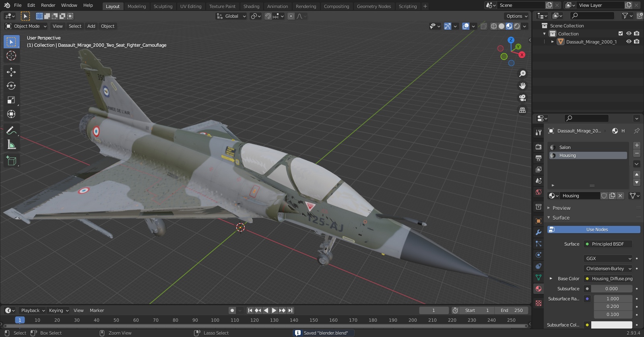This screenshot has height=337, width=644.
Task: Toggle Collection visibility eye icon
Action: 629,33
